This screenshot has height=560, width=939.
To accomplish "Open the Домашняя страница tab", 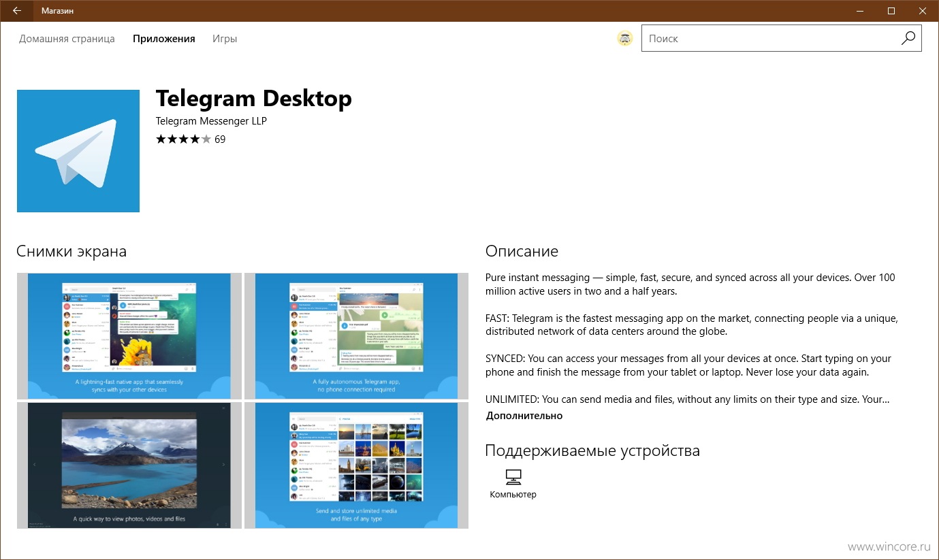I will click(67, 39).
